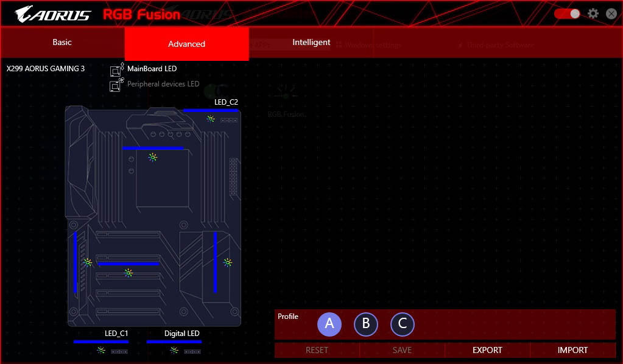
Task: Select MainBoard LED option
Action: coord(152,69)
